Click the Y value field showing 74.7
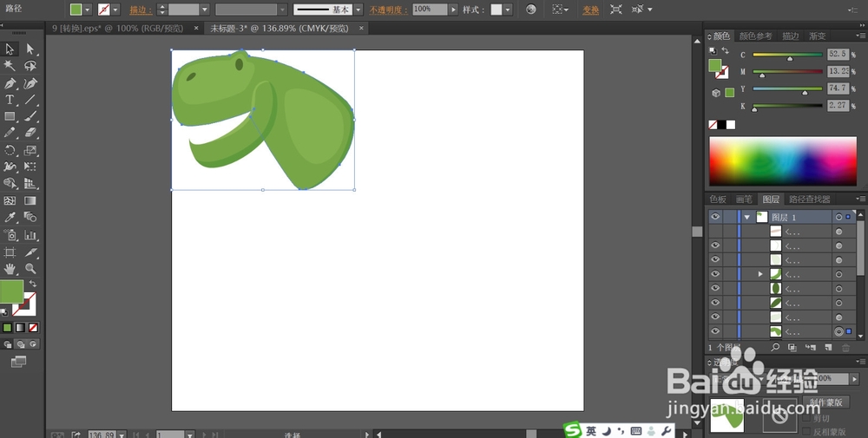This screenshot has height=438, width=868. pyautogui.click(x=838, y=88)
